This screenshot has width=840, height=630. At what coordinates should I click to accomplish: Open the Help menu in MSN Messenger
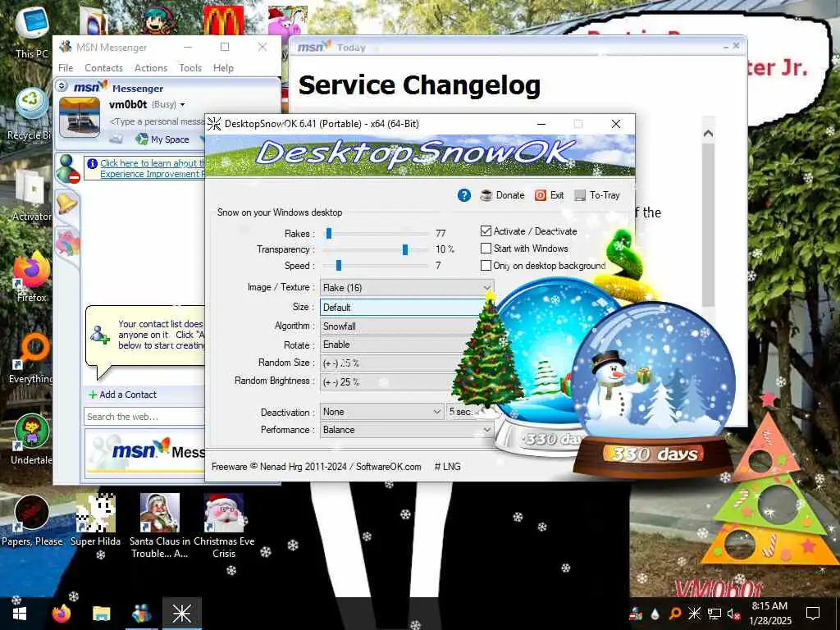pyautogui.click(x=223, y=68)
